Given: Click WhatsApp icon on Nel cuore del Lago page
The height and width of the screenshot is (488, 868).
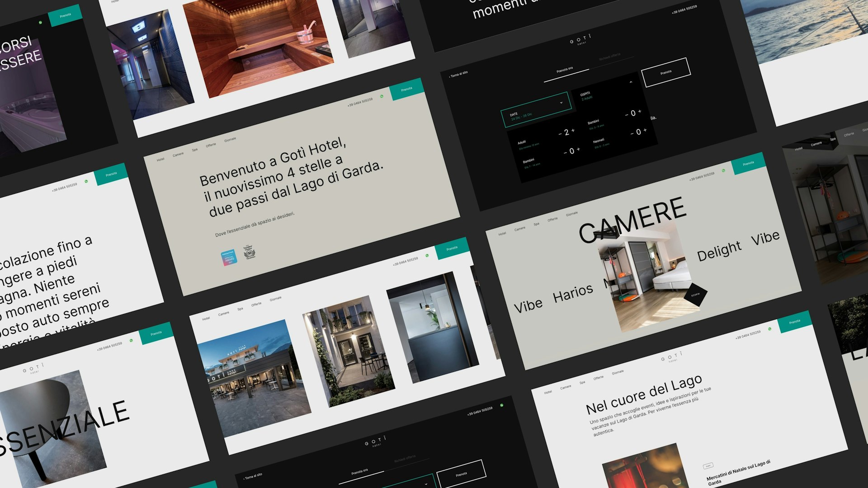Looking at the screenshot, I should (x=769, y=329).
